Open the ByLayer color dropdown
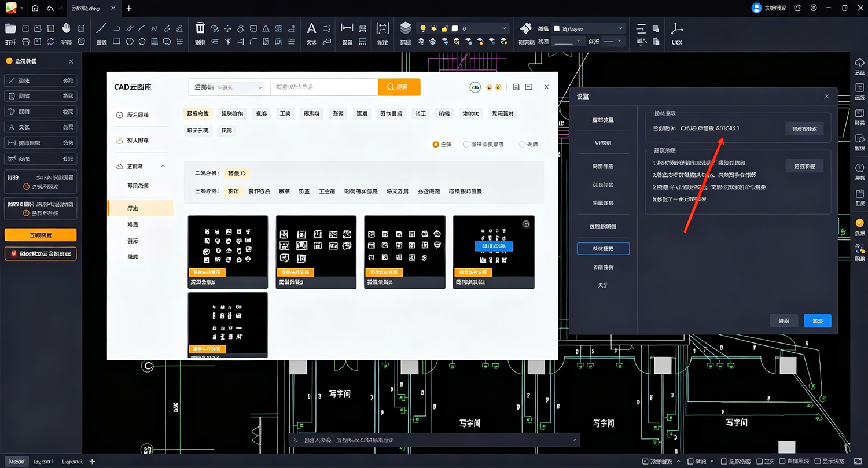Image resolution: width=868 pixels, height=468 pixels. point(590,28)
